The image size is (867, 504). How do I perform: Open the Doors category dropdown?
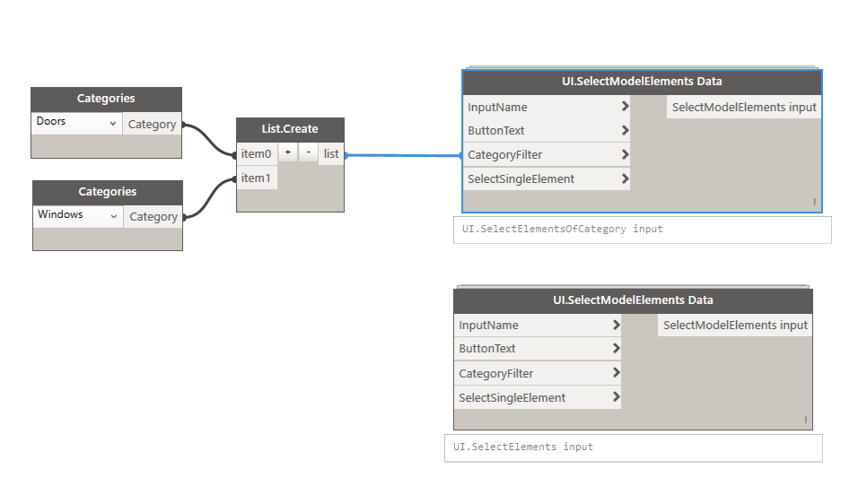(77, 123)
